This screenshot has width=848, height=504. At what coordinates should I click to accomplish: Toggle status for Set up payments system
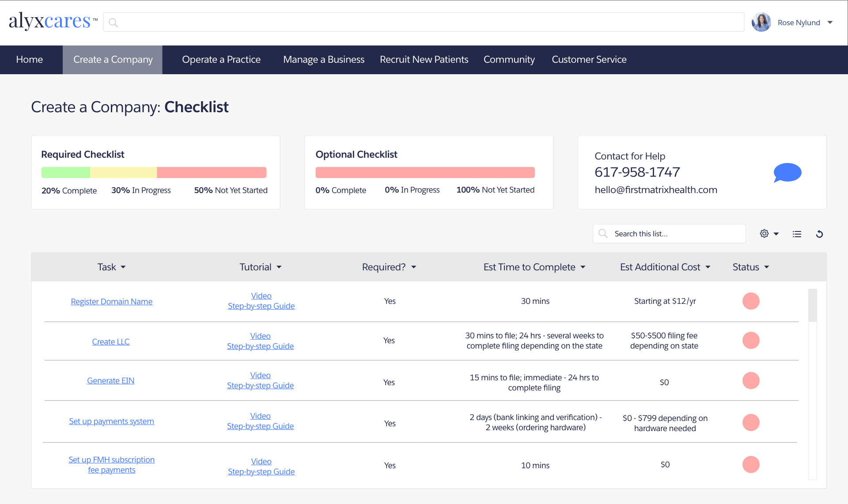tap(750, 422)
